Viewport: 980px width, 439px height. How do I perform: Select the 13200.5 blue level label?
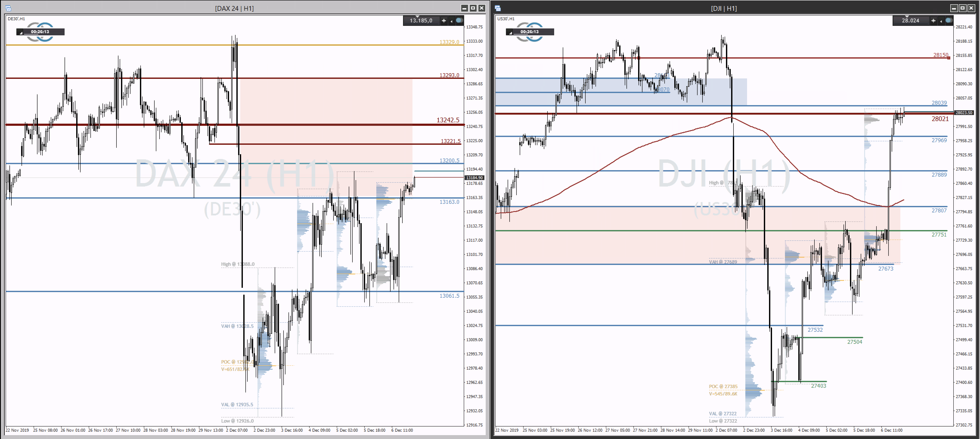point(449,160)
